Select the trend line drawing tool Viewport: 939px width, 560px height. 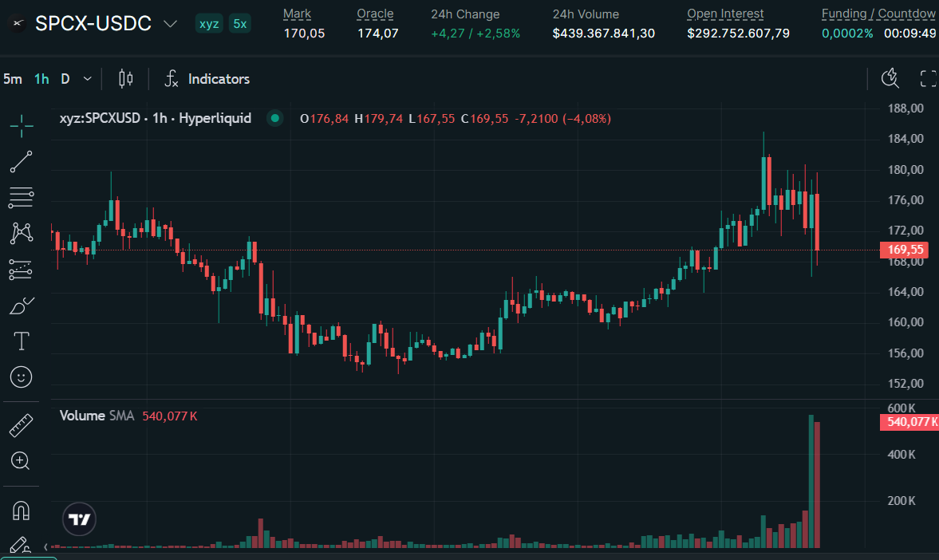[x=21, y=162]
